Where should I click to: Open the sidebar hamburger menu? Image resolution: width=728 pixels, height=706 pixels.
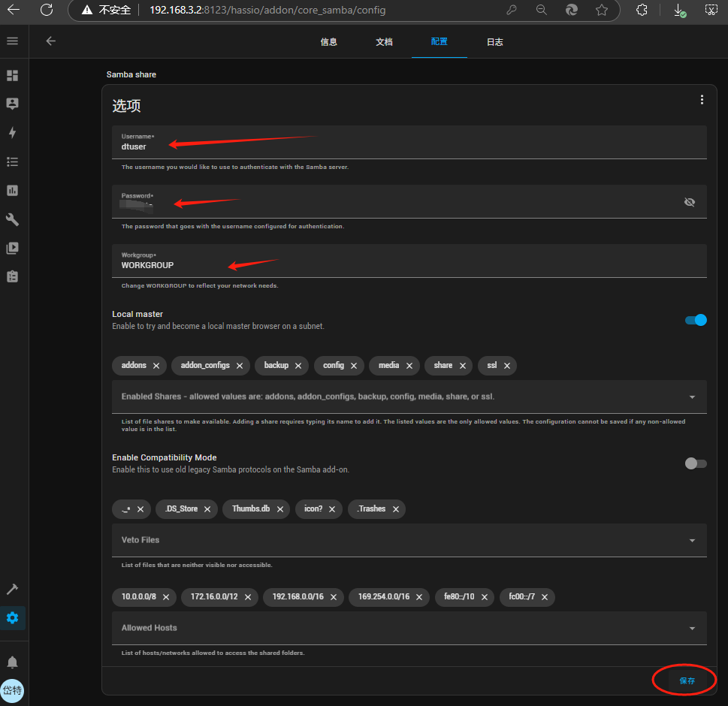pyautogui.click(x=12, y=41)
